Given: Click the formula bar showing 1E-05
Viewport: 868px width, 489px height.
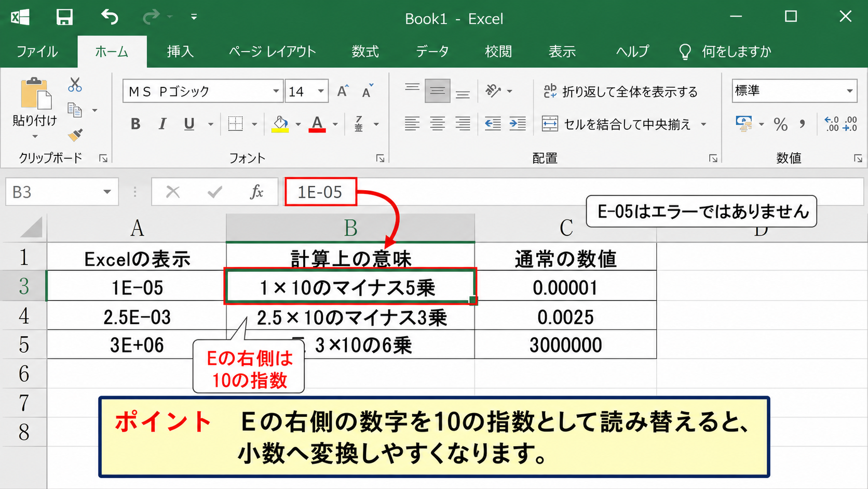Looking at the screenshot, I should [x=573, y=192].
